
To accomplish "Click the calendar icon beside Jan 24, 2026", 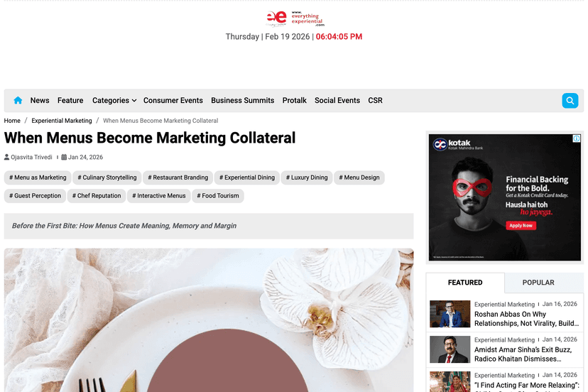I will point(64,157).
